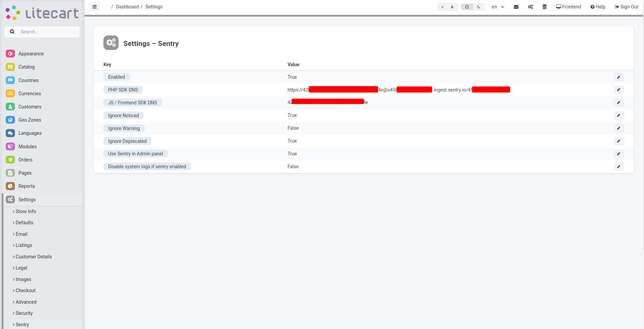Open the mail envelope icon in top bar

tap(516, 7)
